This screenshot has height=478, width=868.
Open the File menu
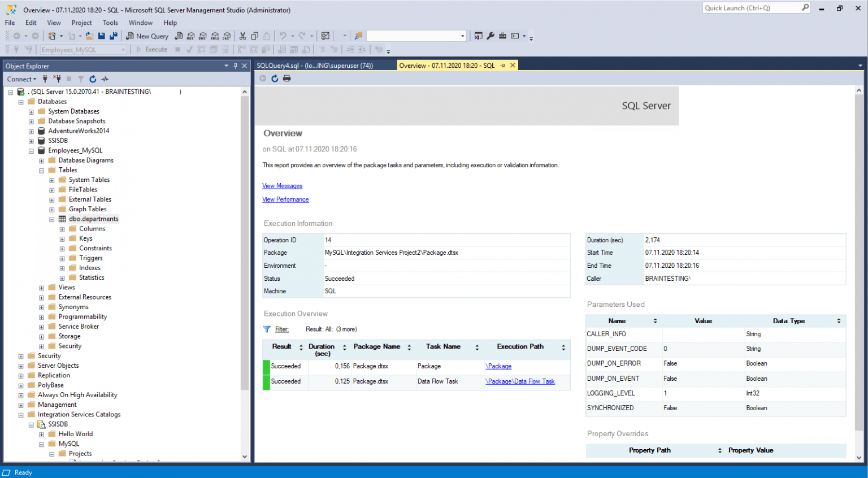pos(10,23)
